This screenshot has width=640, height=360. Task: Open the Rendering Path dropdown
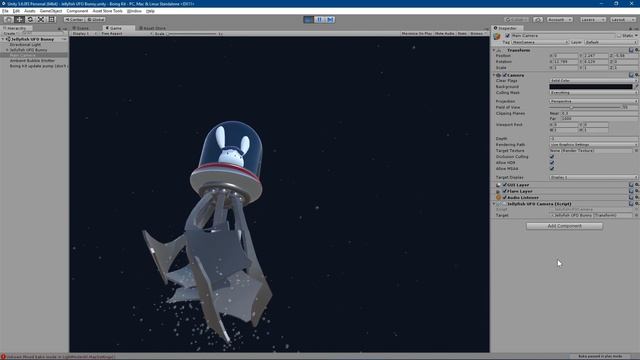tap(593, 144)
